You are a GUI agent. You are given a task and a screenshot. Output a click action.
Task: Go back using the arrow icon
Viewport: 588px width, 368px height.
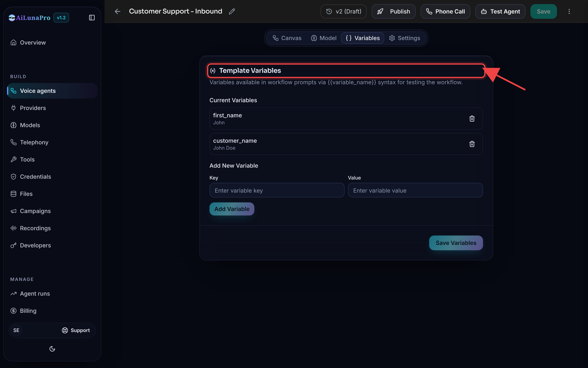118,11
